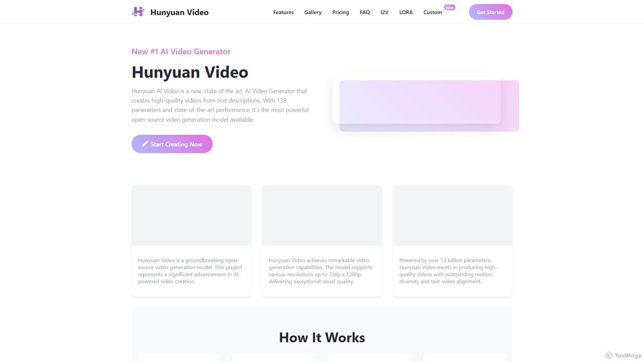
Task: Click the 'How It Works' heading
Action: click(322, 337)
